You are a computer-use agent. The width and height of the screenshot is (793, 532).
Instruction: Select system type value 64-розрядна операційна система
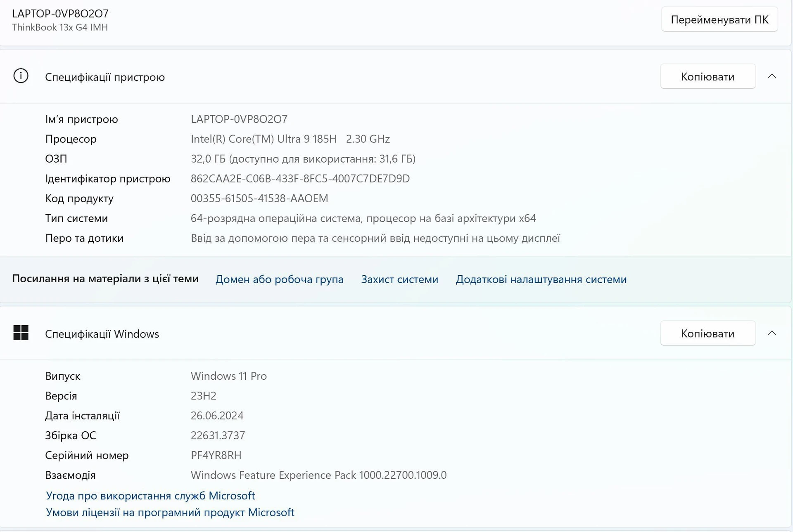point(363,218)
